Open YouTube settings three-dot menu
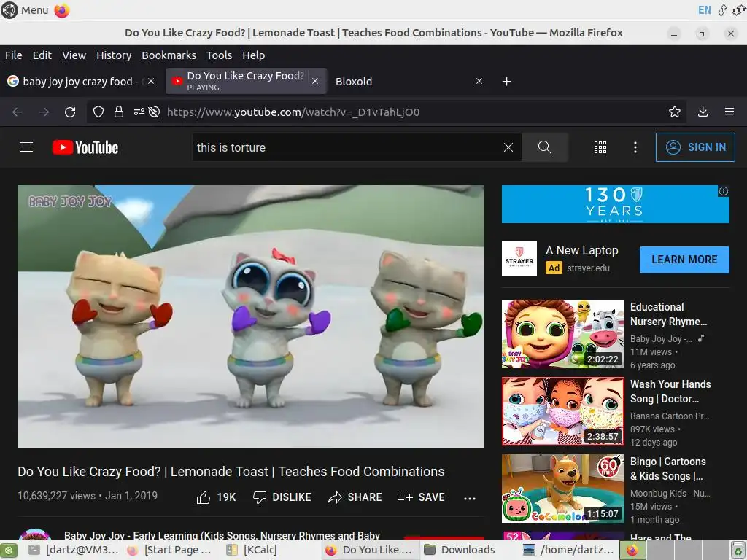This screenshot has height=560, width=747. (635, 147)
